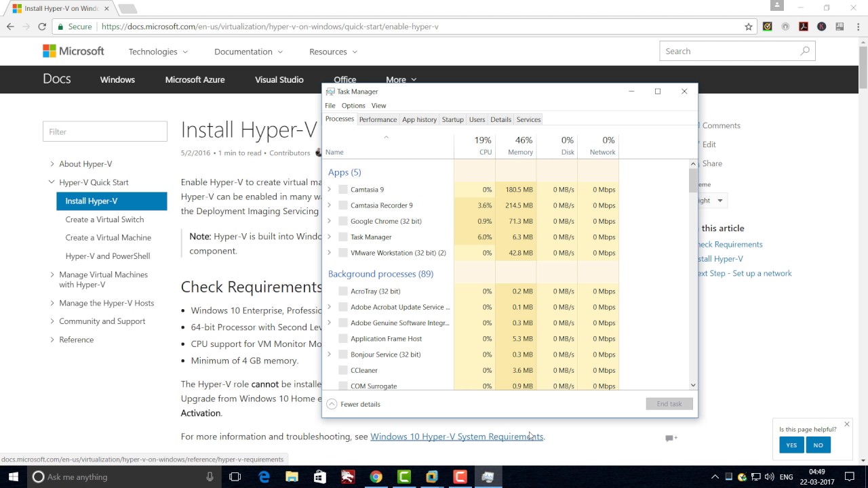Click the Application Frame Host icon
This screenshot has width=868, height=488.
(343, 339)
